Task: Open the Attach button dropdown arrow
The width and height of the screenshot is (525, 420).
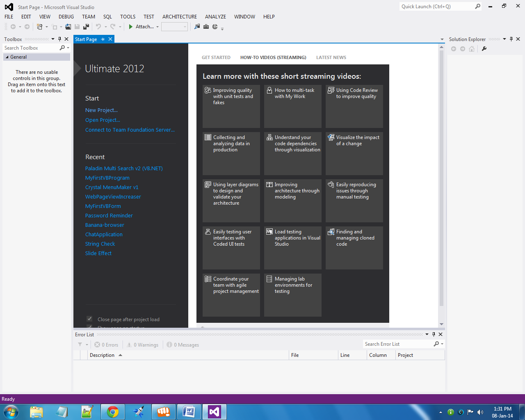Action: point(157,27)
